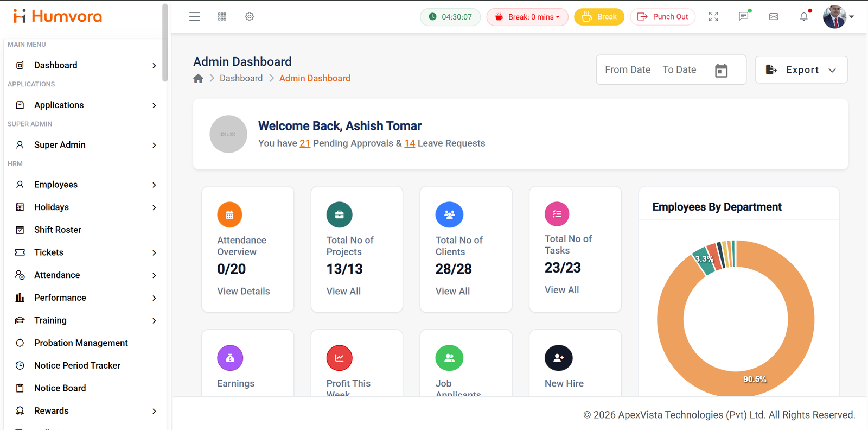Expand the Holidays menu chevron
The image size is (868, 430).
pyautogui.click(x=154, y=207)
